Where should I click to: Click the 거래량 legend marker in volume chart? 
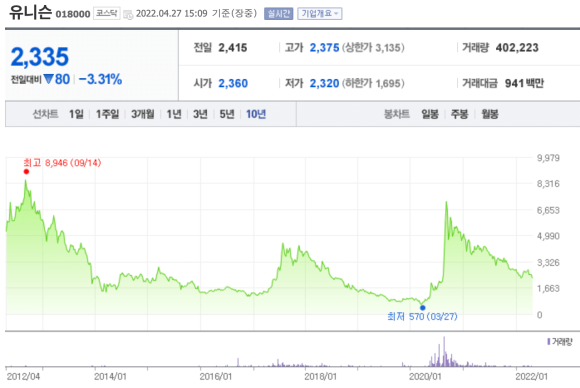point(549,341)
